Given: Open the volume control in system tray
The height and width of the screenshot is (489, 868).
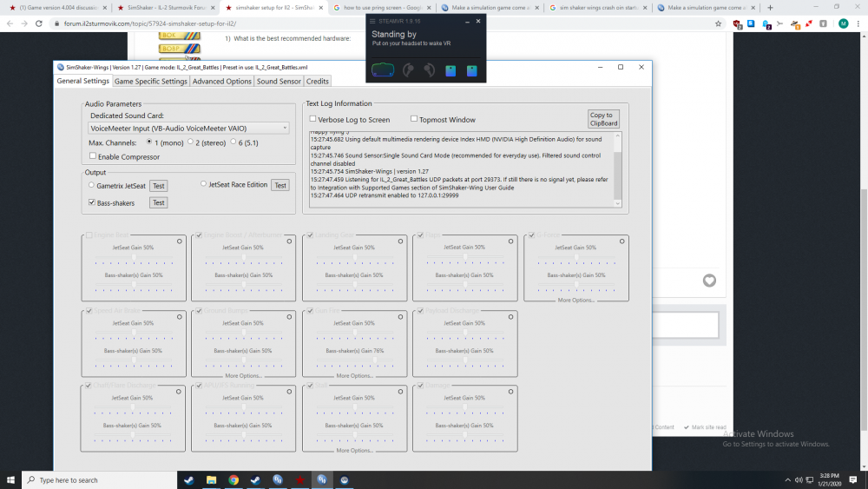Looking at the screenshot, I should 799,480.
